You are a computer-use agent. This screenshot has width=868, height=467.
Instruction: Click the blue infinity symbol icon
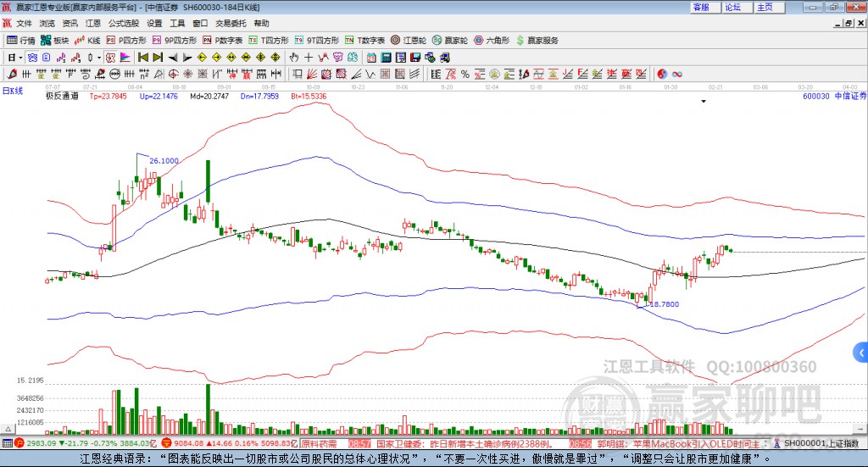point(677,74)
